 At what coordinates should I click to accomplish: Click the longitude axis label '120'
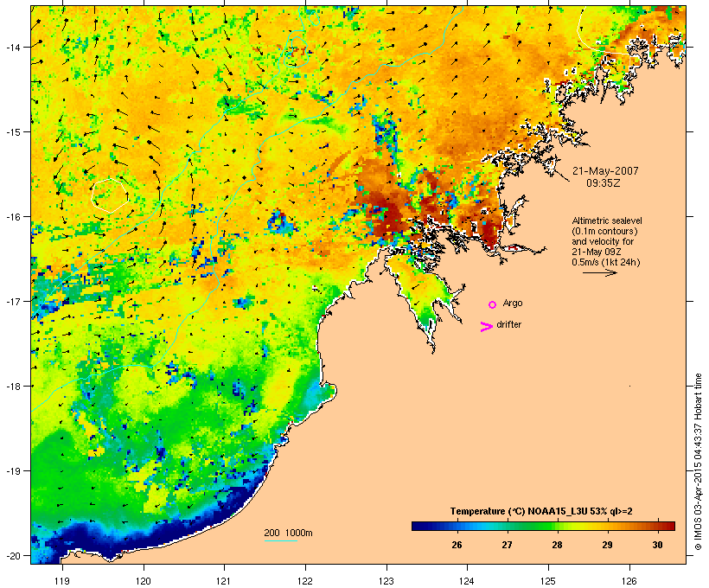point(144,581)
